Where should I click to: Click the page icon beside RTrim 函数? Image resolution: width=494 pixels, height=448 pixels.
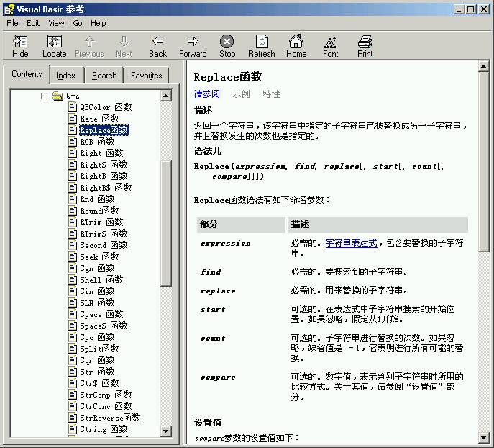[73, 222]
